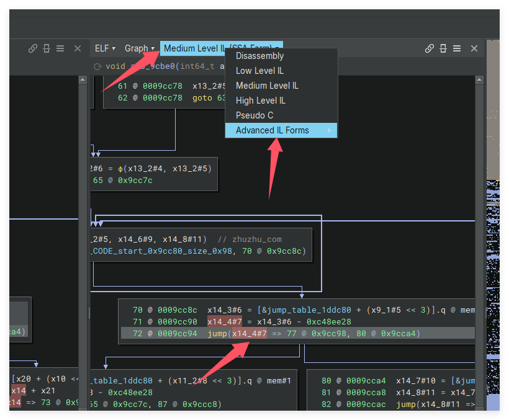Expand the Advanced IL Forms submenu
Viewport: 509px width, 420px height.
point(281,130)
